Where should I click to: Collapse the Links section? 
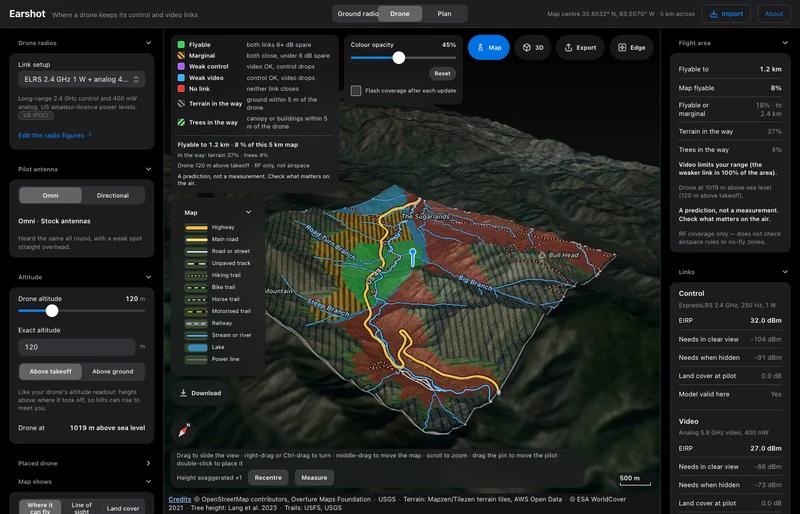click(x=785, y=272)
